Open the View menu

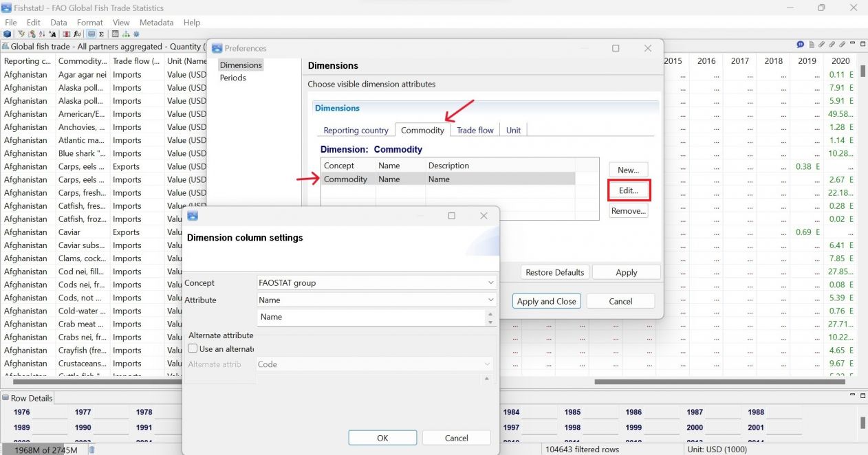tap(121, 22)
